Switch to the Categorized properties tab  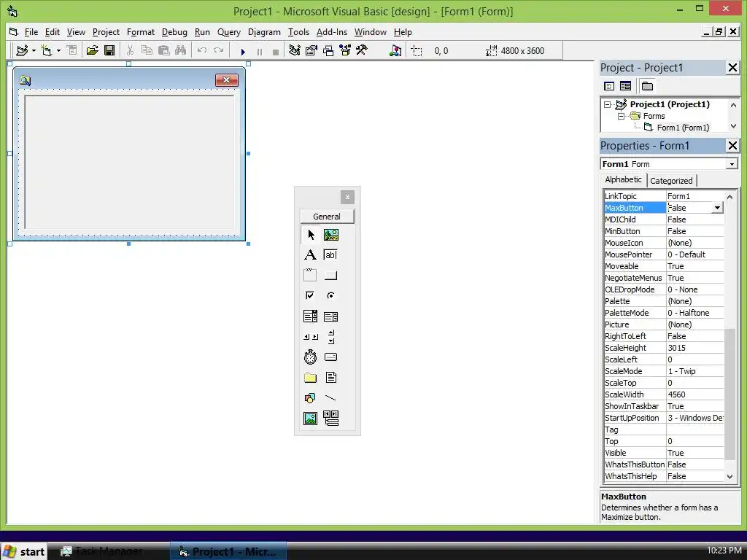[671, 181]
